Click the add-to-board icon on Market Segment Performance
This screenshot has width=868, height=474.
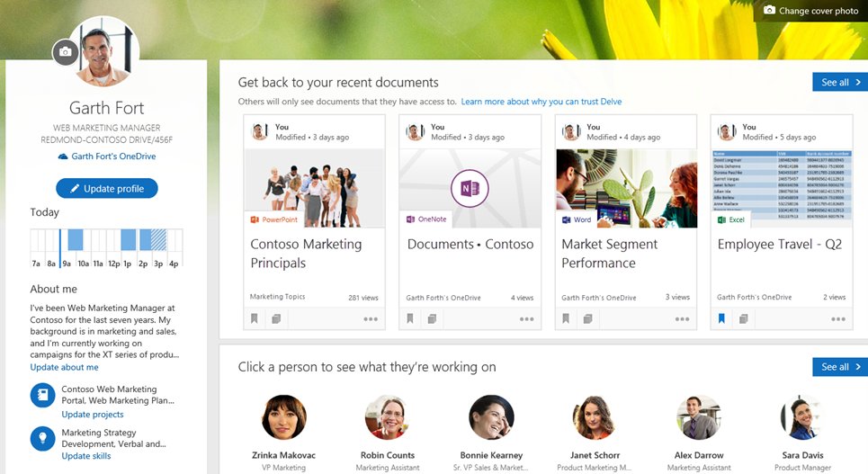(588, 318)
